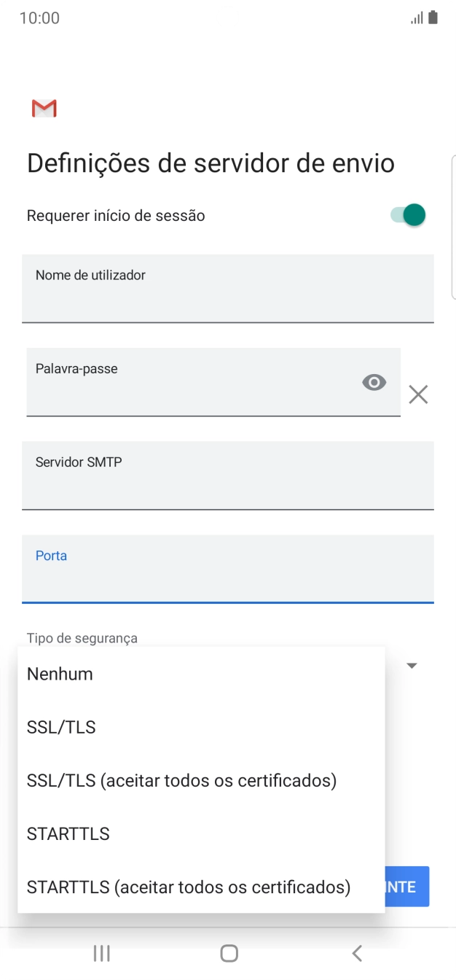Select Nenhum security option

click(x=59, y=674)
